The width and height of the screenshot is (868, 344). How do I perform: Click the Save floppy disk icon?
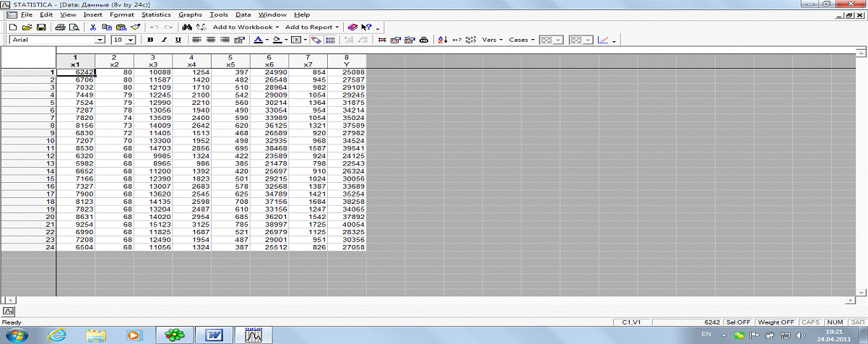(x=41, y=27)
